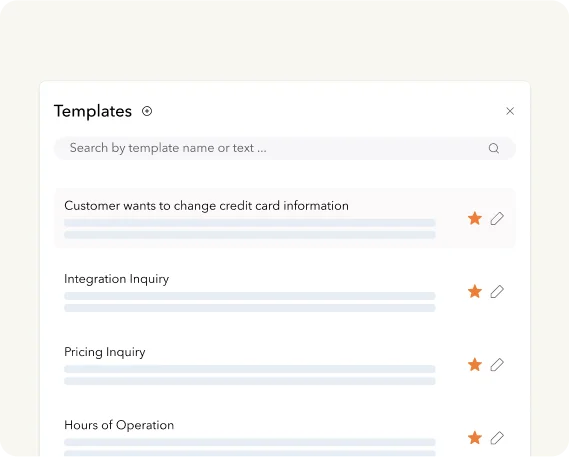Toggle star on Pricing Inquiry
569x457 pixels.
point(475,364)
